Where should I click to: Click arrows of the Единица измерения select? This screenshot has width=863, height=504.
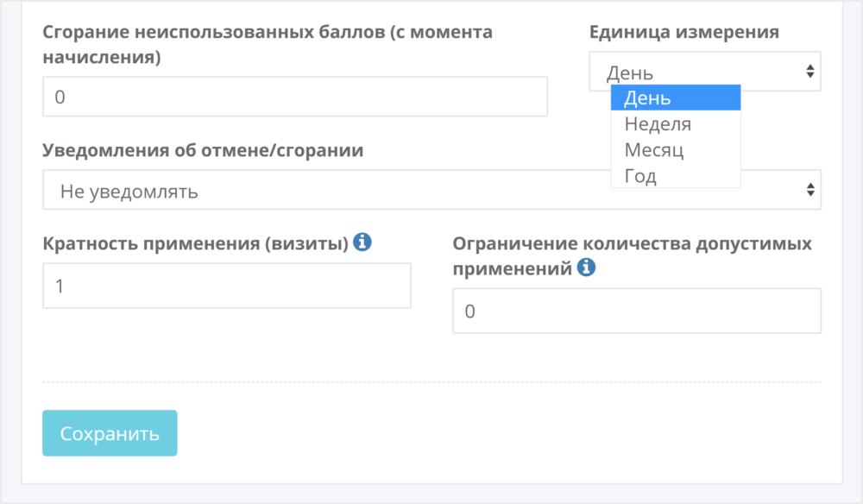(x=809, y=71)
